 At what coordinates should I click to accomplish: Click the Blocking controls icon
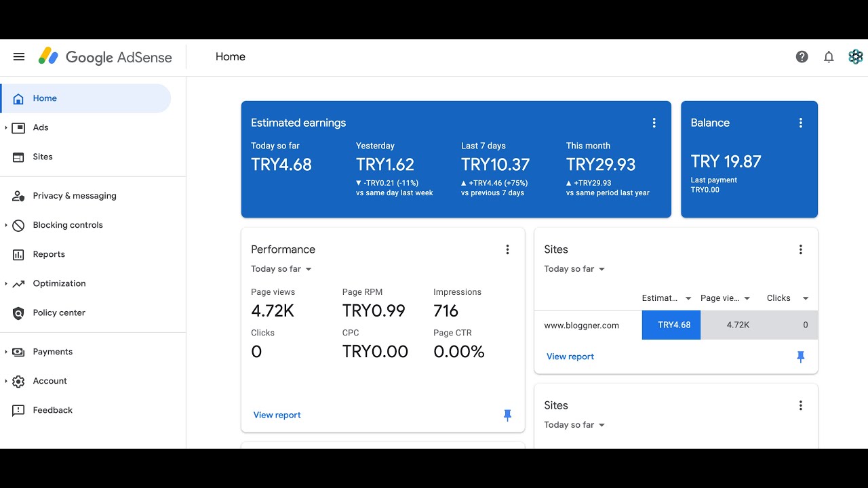coord(19,225)
